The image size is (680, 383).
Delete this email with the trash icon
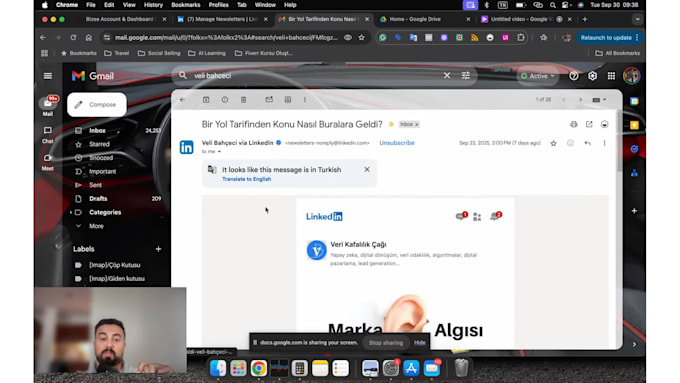(x=244, y=100)
